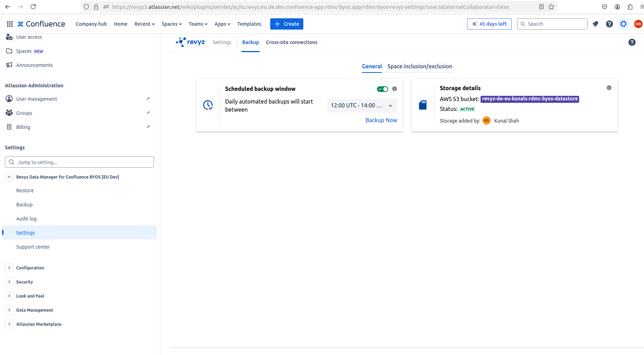Open Firefox account icon

pos(617,7)
